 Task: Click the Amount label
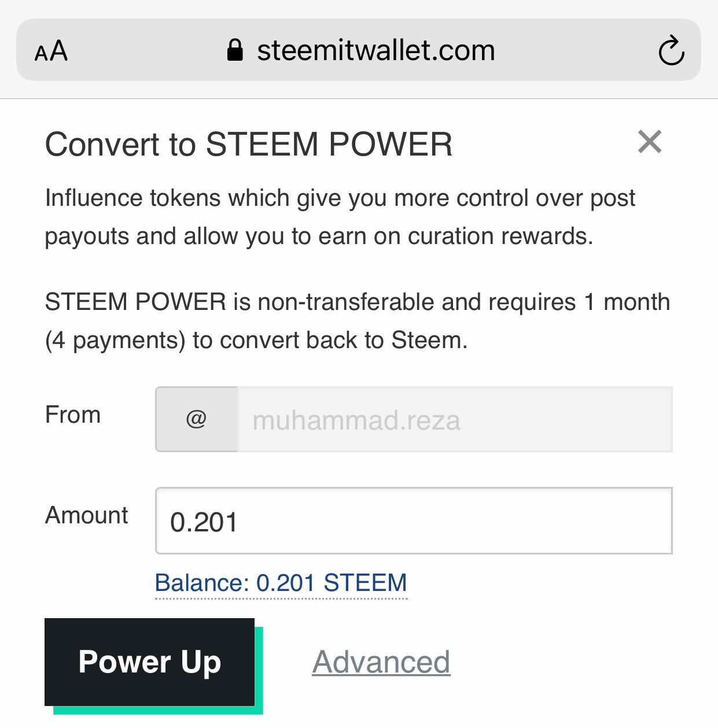[x=87, y=515]
